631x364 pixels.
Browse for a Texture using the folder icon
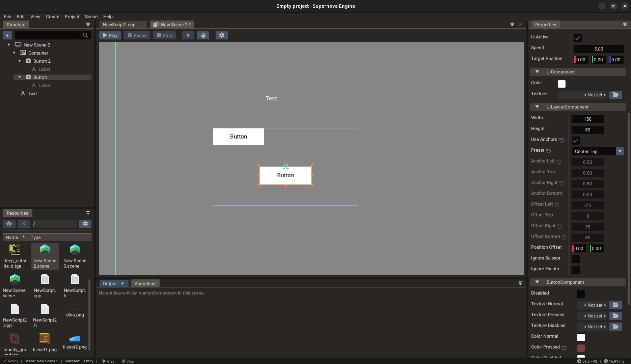point(615,95)
